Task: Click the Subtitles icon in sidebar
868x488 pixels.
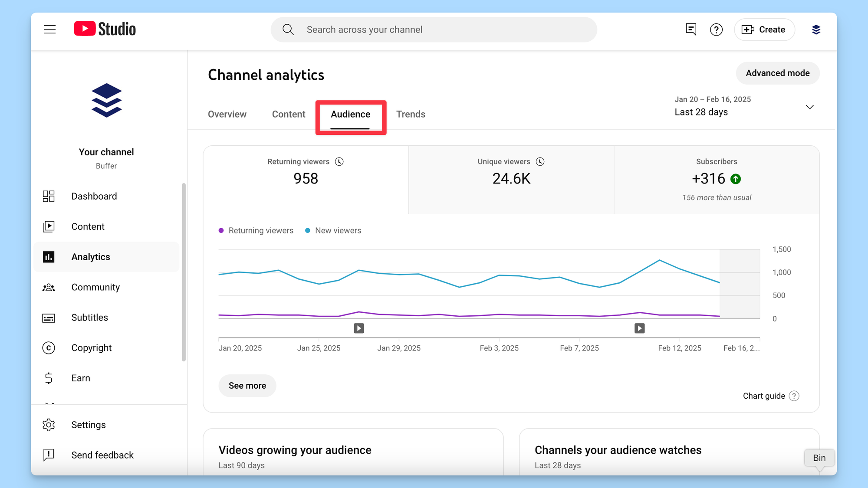Action: [49, 317]
